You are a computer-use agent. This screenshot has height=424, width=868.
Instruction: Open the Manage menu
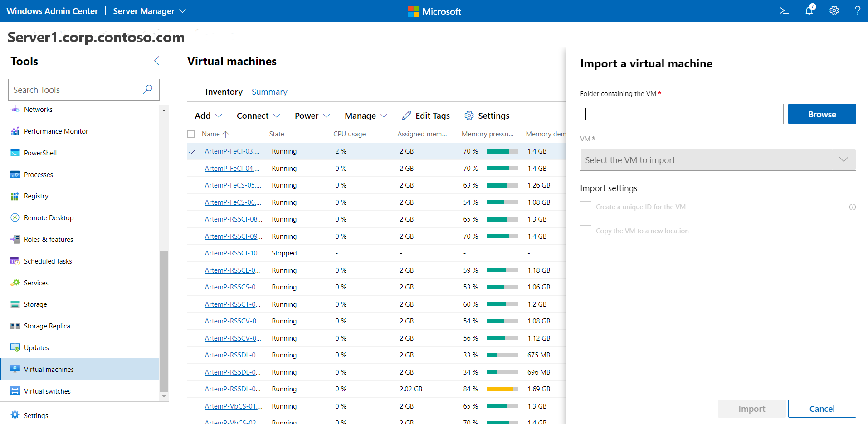point(366,116)
